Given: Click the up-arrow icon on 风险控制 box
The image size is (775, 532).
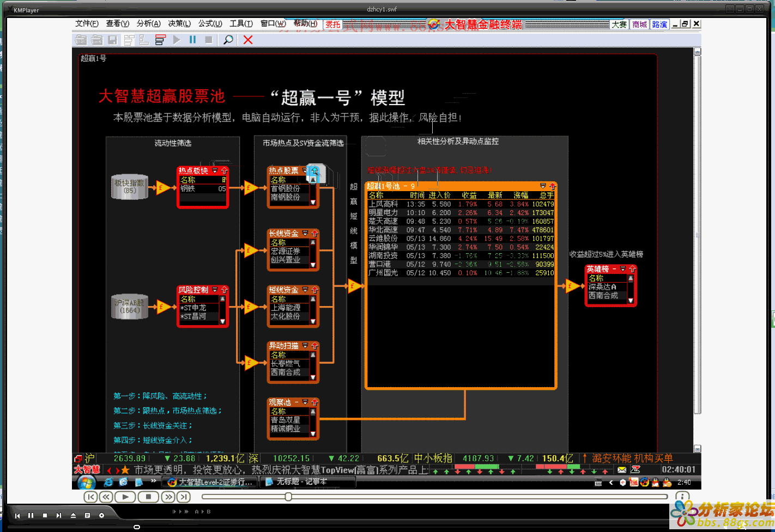Looking at the screenshot, I should pyautogui.click(x=224, y=290).
